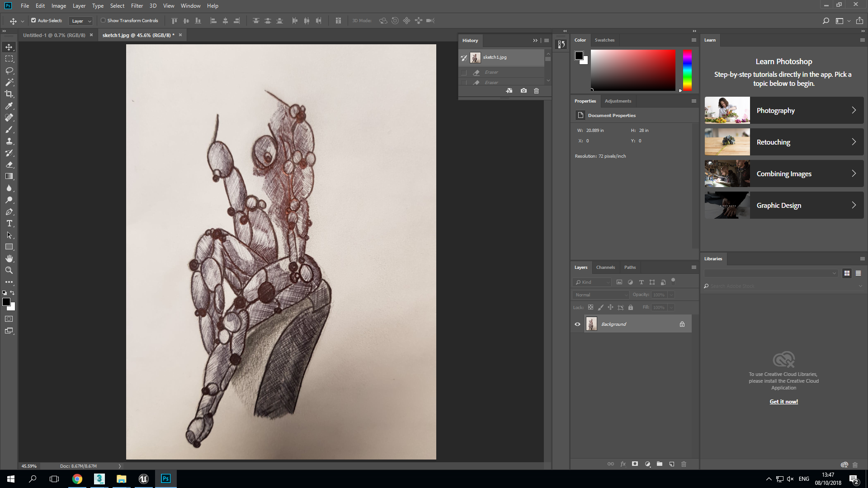868x488 pixels.
Task: Click the History panel trash icon
Action: [536, 91]
